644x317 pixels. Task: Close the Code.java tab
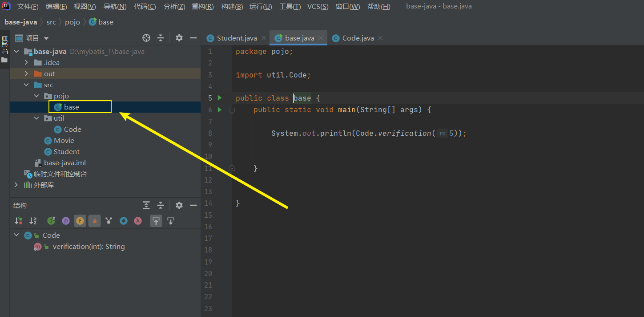(380, 38)
